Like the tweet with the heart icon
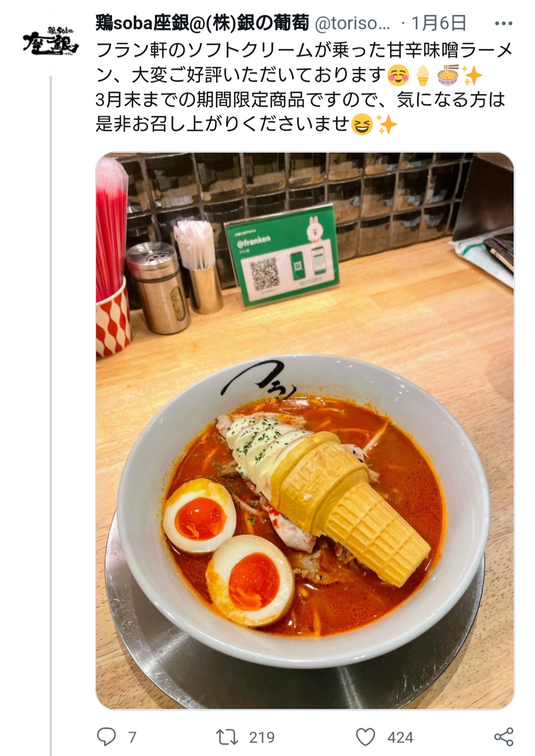Image resolution: width=535 pixels, height=756 pixels. pos(366,737)
